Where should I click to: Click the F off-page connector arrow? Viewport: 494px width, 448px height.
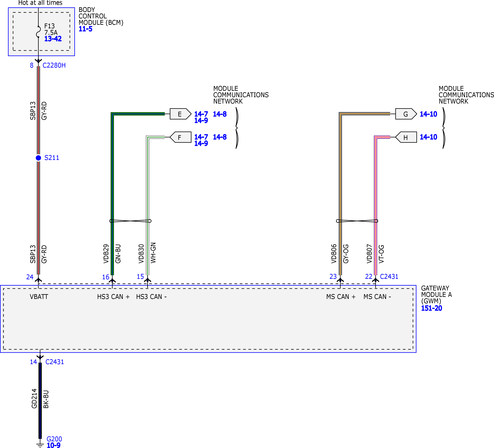[180, 137]
